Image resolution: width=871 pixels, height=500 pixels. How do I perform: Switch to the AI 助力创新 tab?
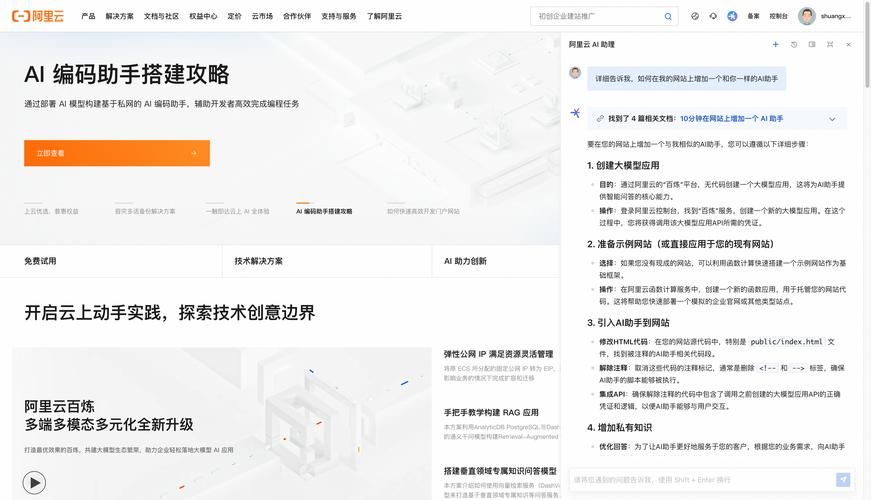coord(465,261)
